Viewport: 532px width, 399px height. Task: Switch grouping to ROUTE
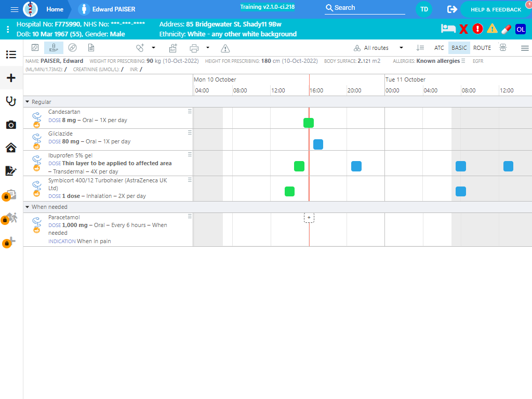coord(482,48)
